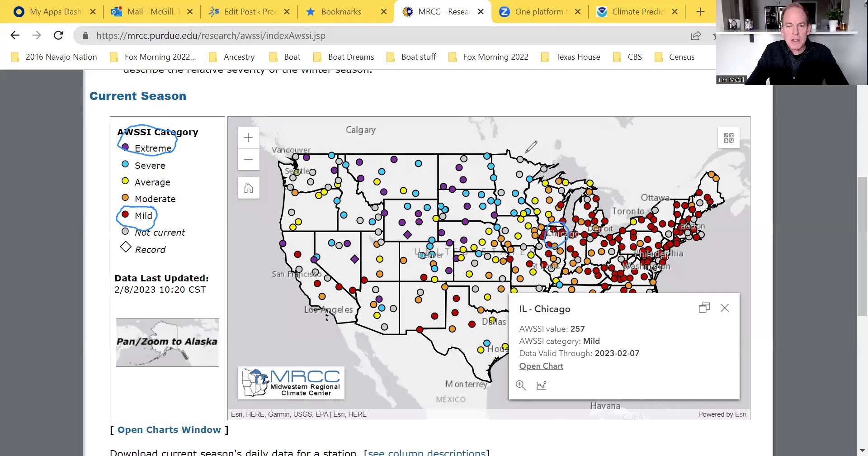The width and height of the screenshot is (868, 456).
Task: Open the Open Chart link for Chicago
Action: (x=541, y=366)
